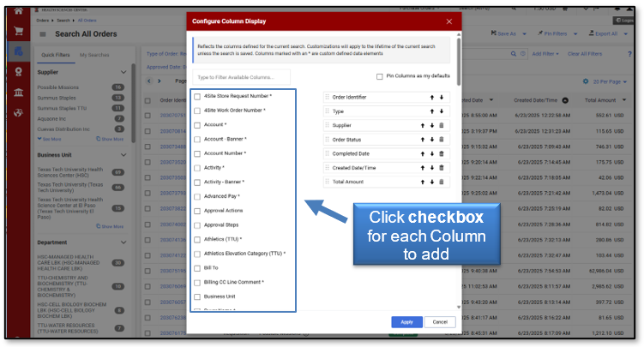644x347 pixels.
Task: Check Bill To column
Action: tap(197, 268)
